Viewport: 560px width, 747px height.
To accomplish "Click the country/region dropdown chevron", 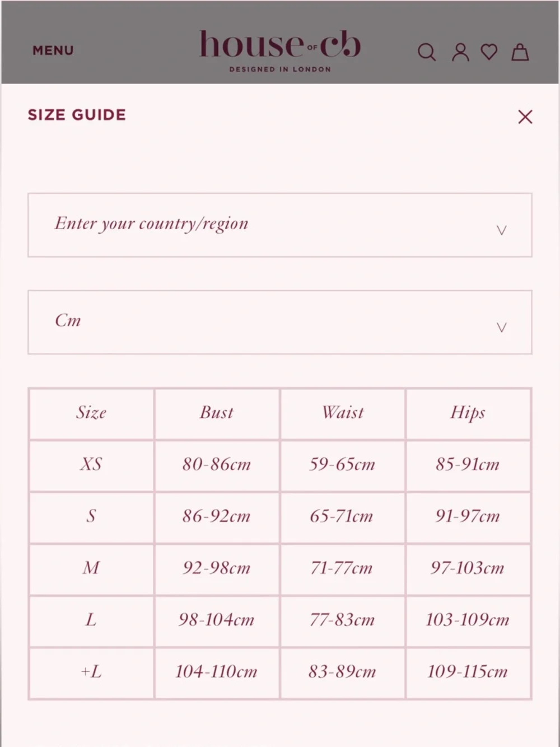I will [502, 230].
